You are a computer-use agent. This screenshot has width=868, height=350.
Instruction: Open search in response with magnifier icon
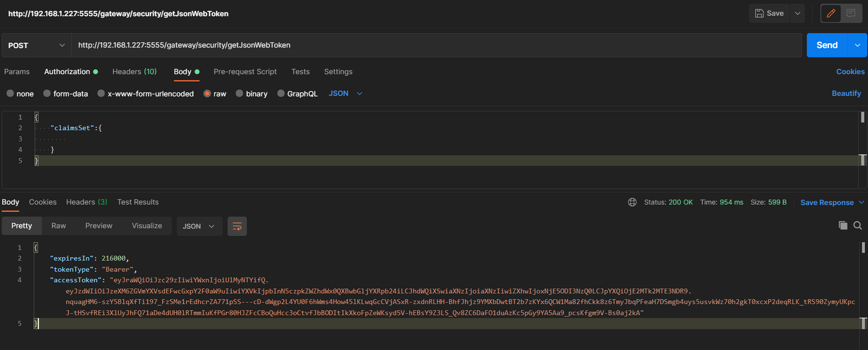point(857,225)
